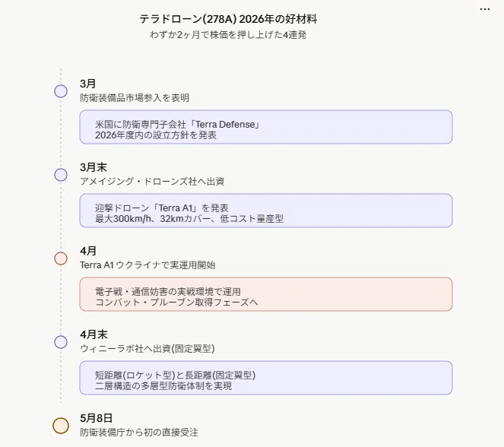Click 防衛装備庁から初の直接受注 heading
Image resolution: width=504 pixels, height=447 pixels.
pyautogui.click(x=139, y=433)
